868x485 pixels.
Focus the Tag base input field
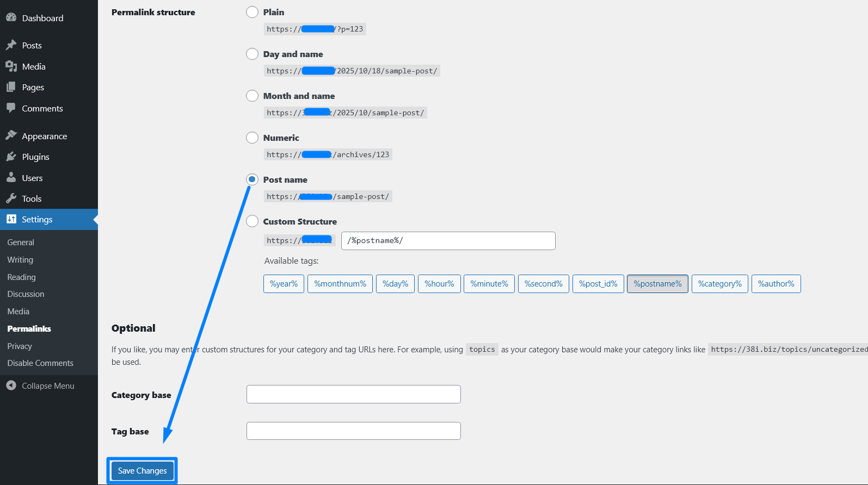tap(353, 431)
